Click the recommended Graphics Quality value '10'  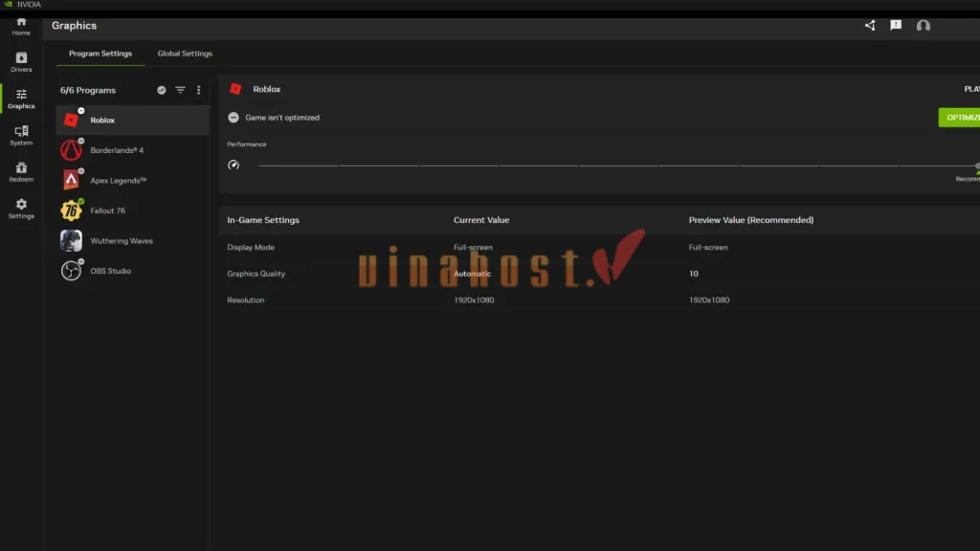point(694,274)
